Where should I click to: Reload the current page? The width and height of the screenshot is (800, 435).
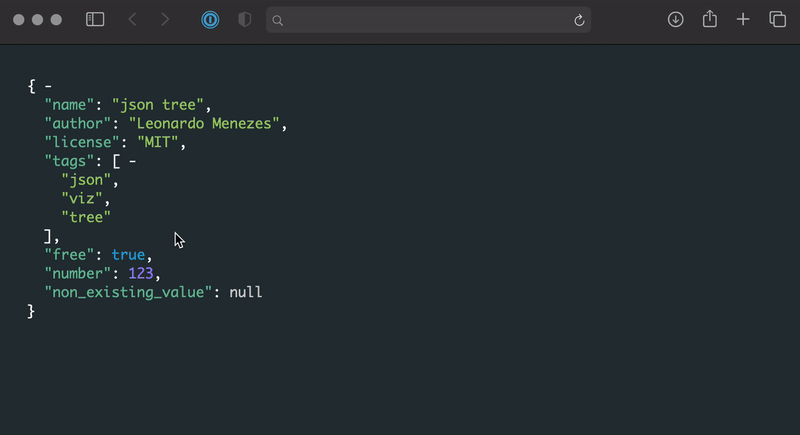579,20
